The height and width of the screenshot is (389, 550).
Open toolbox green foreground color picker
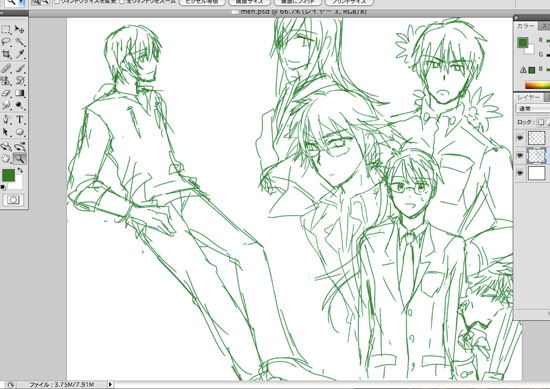8,175
